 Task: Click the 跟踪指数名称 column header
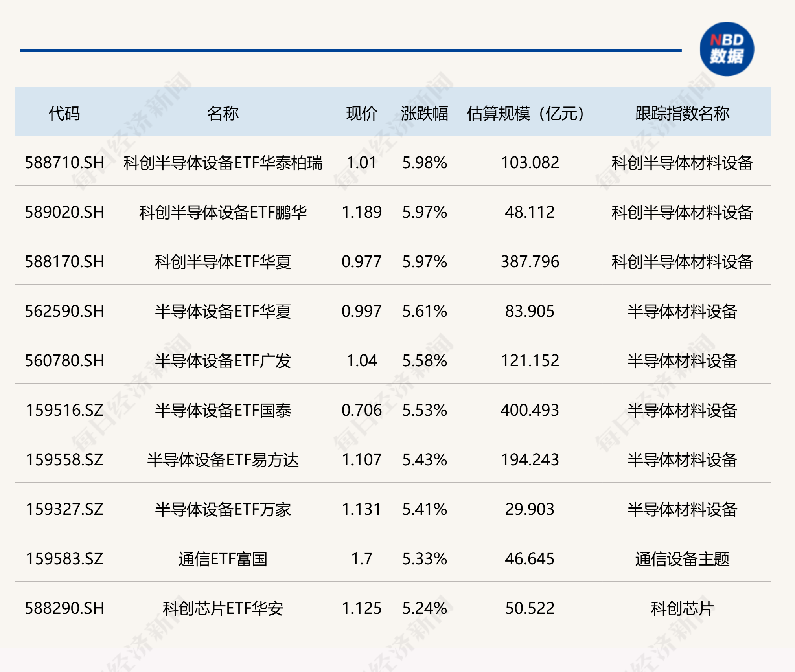tap(682, 114)
